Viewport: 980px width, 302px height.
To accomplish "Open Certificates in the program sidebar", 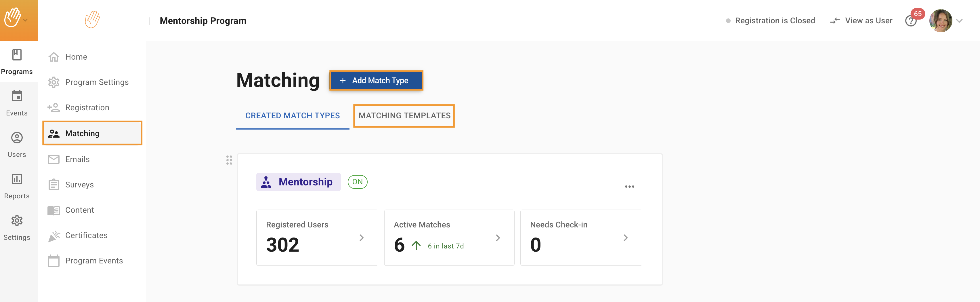I will (86, 235).
